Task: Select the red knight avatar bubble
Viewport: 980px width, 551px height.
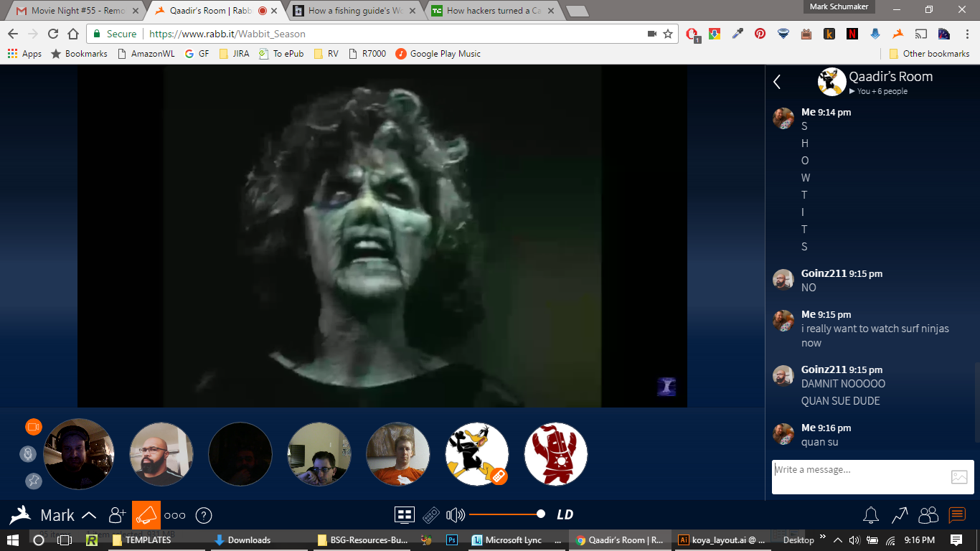Action: 556,454
